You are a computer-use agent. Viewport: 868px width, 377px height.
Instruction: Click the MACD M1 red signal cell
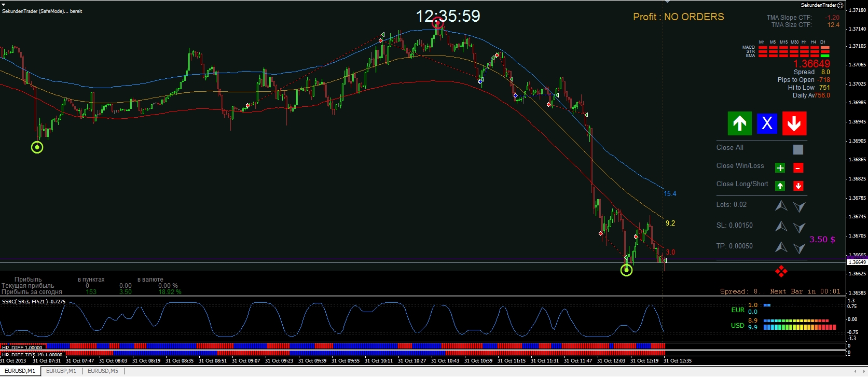tap(763, 48)
